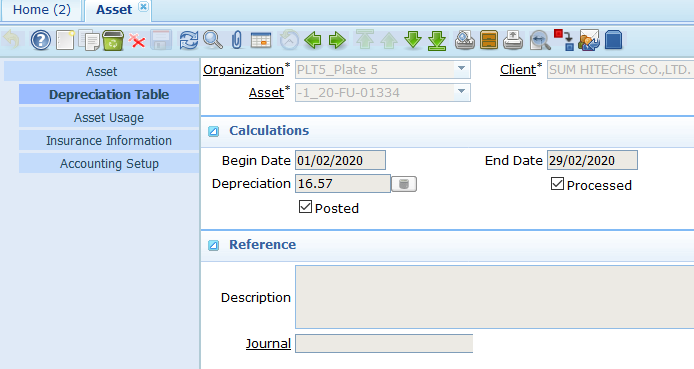Collapse the Reference section
The image size is (694, 369).
click(213, 246)
